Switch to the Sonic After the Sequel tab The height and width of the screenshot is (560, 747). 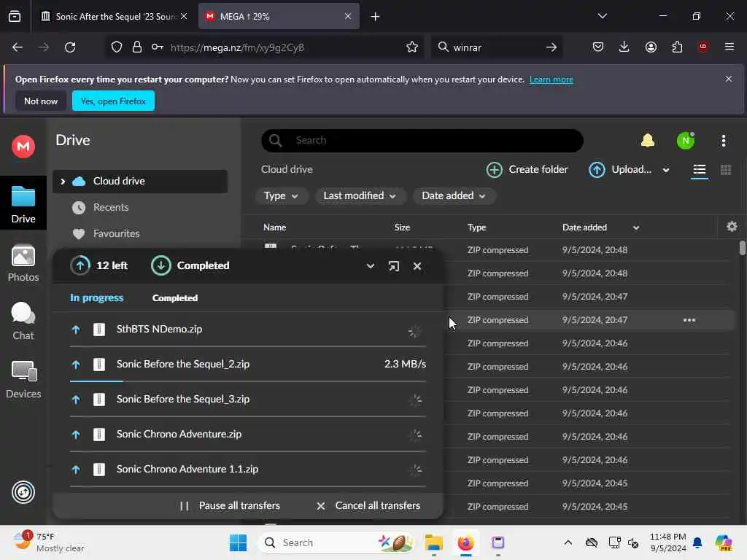114,17
